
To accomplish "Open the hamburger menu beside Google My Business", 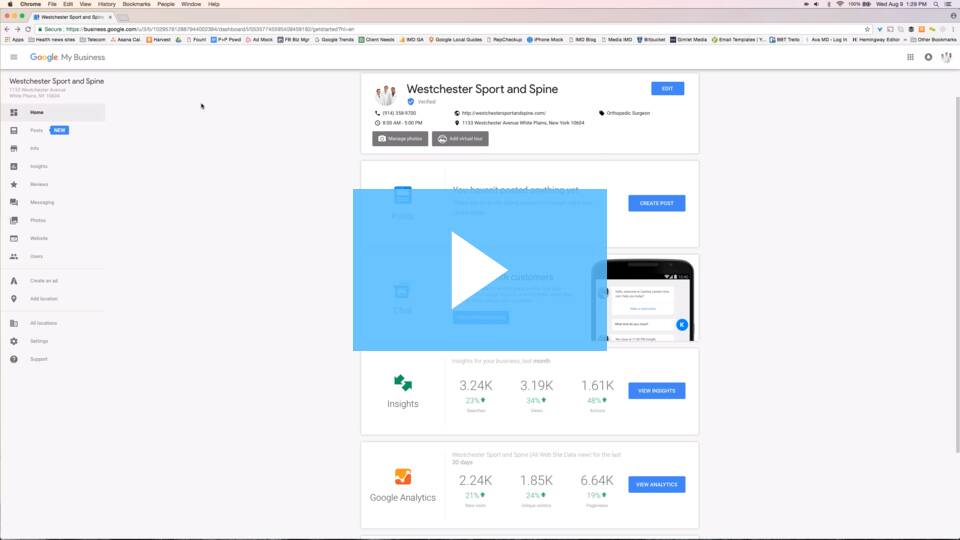I will (13, 57).
